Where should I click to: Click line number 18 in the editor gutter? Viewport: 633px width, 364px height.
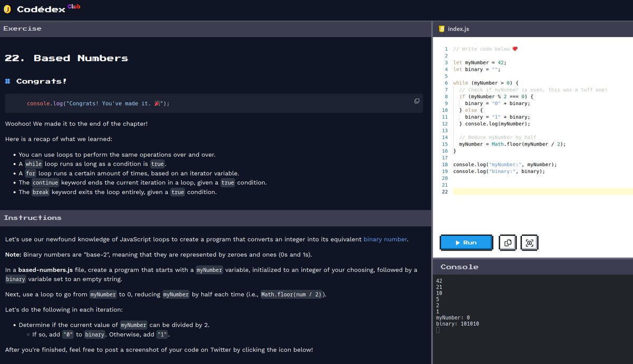point(445,164)
